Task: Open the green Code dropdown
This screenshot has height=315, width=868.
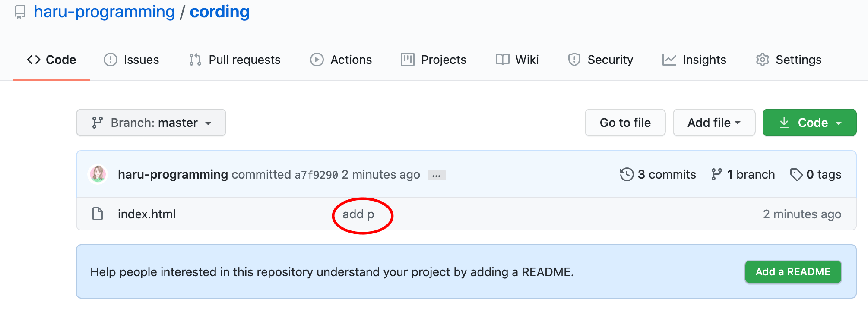Action: pyautogui.click(x=809, y=122)
